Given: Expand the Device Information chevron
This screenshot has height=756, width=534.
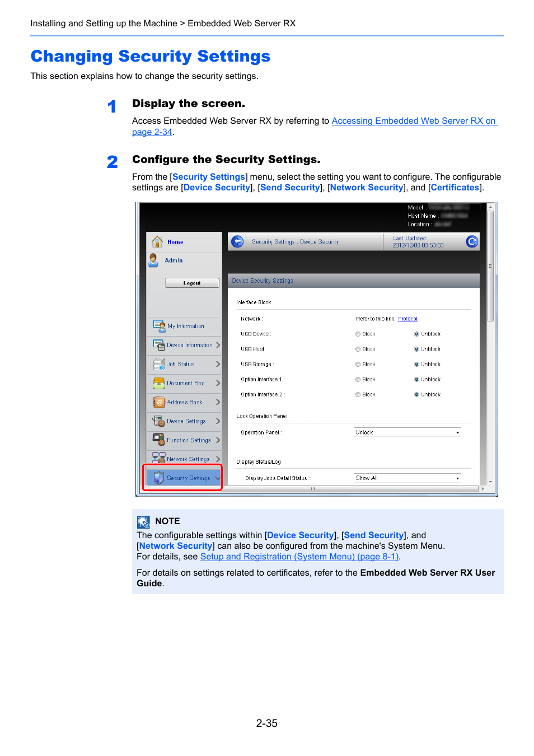Looking at the screenshot, I should [x=218, y=345].
